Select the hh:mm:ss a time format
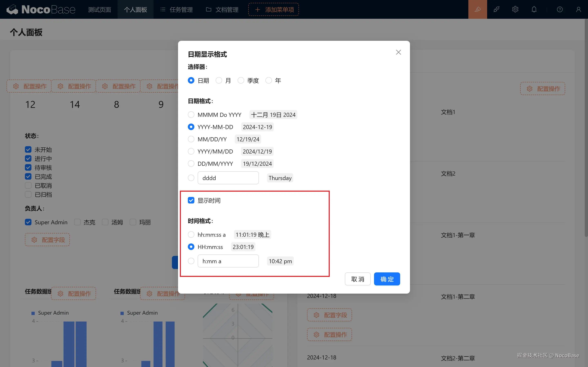The height and width of the screenshot is (367, 588). [191, 234]
